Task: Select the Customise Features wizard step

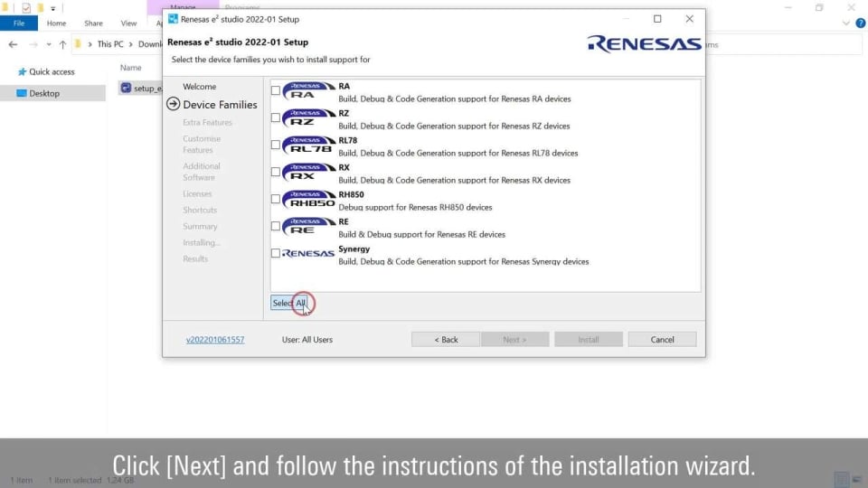Action: pyautogui.click(x=202, y=145)
